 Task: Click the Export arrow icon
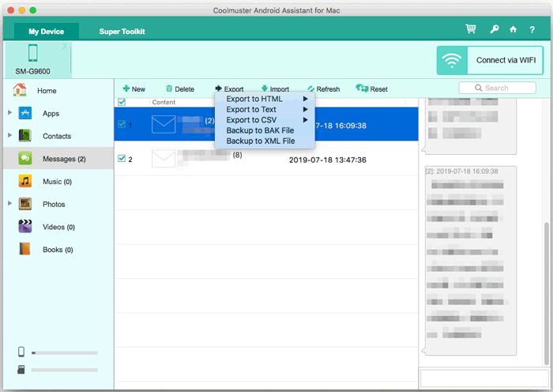pyautogui.click(x=219, y=89)
